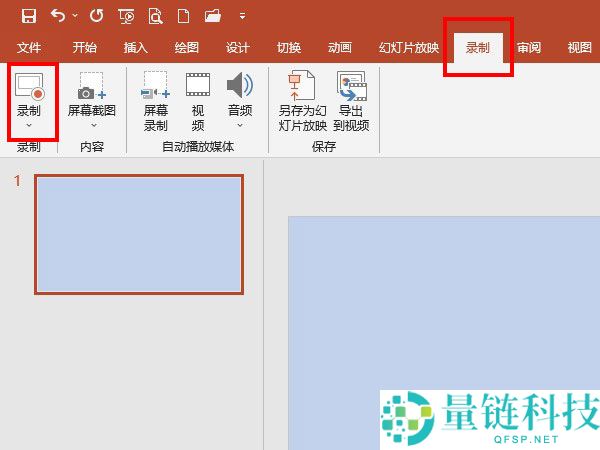The width and height of the screenshot is (600, 450).
Task: Expand the 屏幕截图 dropdown arrow
Action: [94, 125]
